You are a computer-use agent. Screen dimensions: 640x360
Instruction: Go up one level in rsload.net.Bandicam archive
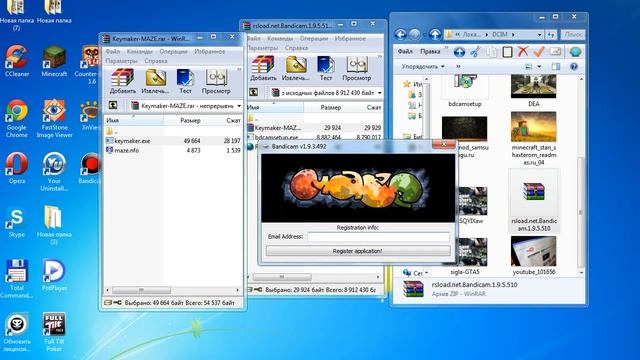click(x=253, y=92)
